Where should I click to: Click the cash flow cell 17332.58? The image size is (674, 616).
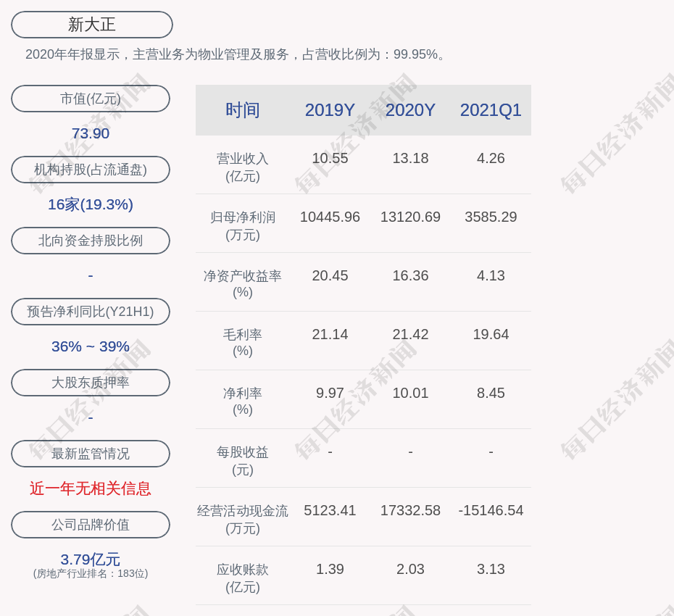pyautogui.click(x=410, y=510)
